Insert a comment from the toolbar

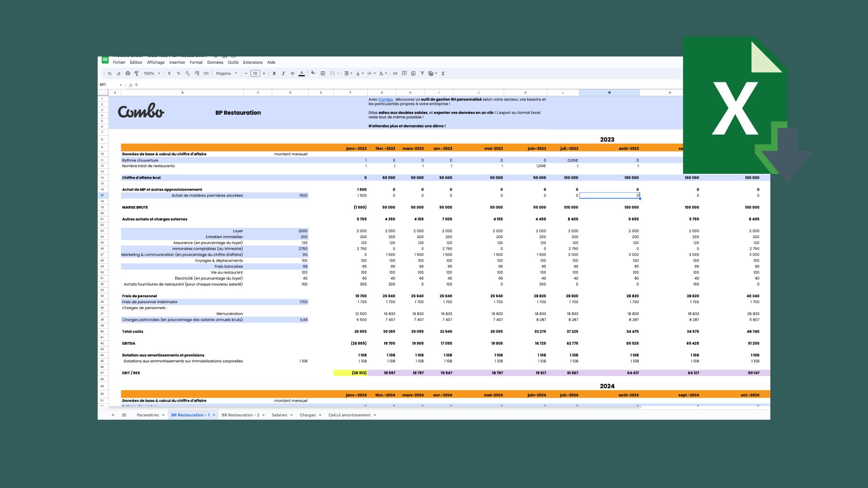click(404, 73)
